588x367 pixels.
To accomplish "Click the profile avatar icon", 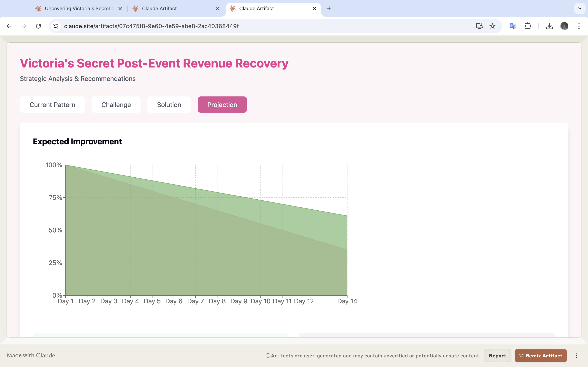I will click(564, 26).
